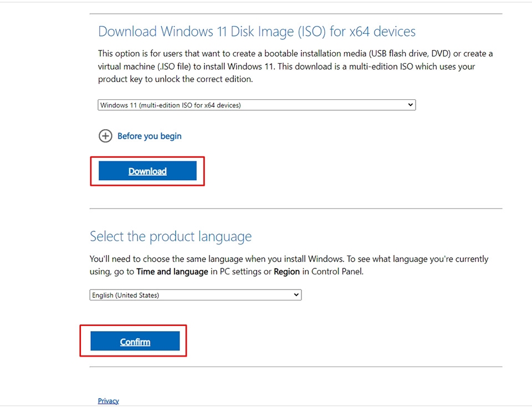Screen dimensions: 532x407
Task: Click the bold Time and language text
Action: coord(172,272)
